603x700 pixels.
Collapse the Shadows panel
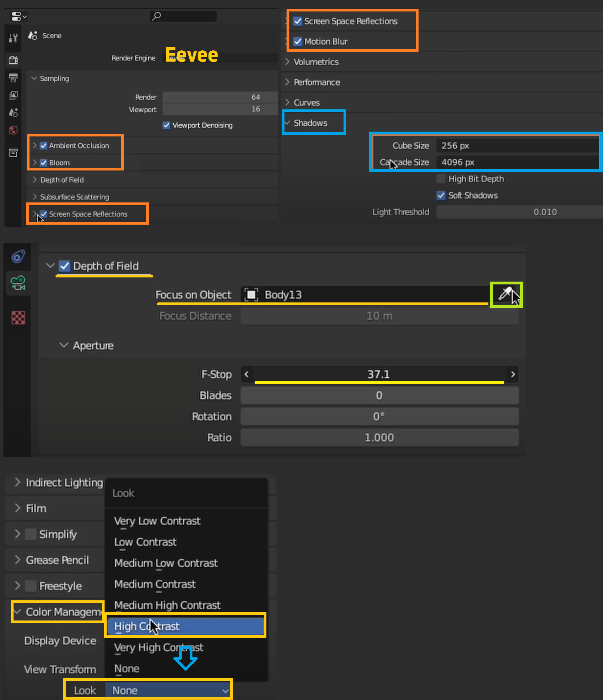click(287, 123)
